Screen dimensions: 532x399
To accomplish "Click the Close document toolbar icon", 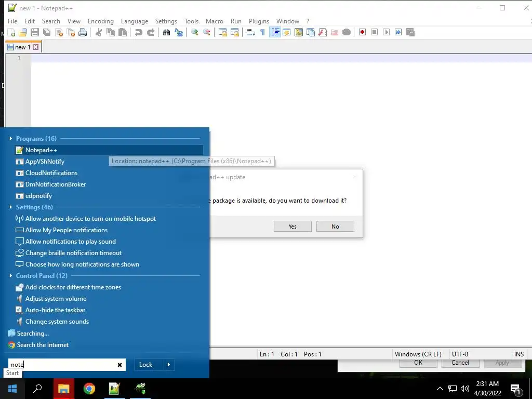I will click(59, 32).
